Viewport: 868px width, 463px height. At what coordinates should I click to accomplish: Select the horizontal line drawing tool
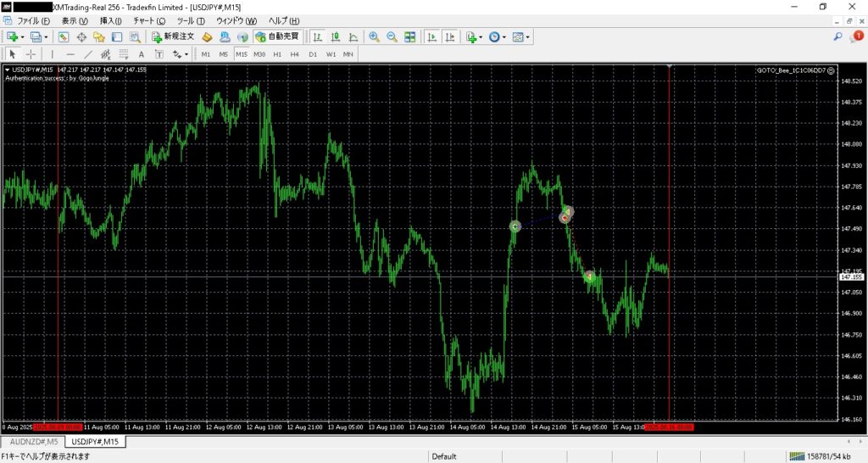click(70, 53)
